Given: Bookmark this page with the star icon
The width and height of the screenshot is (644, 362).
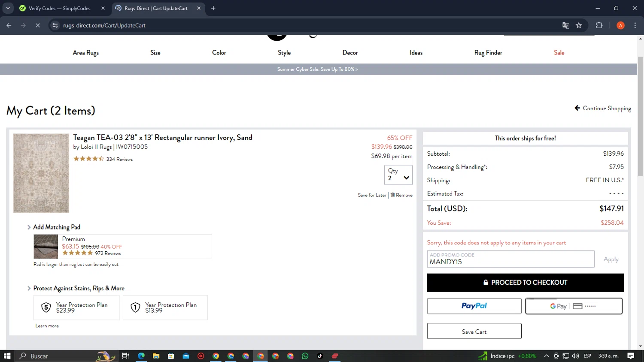Looking at the screenshot, I should pyautogui.click(x=579, y=25).
